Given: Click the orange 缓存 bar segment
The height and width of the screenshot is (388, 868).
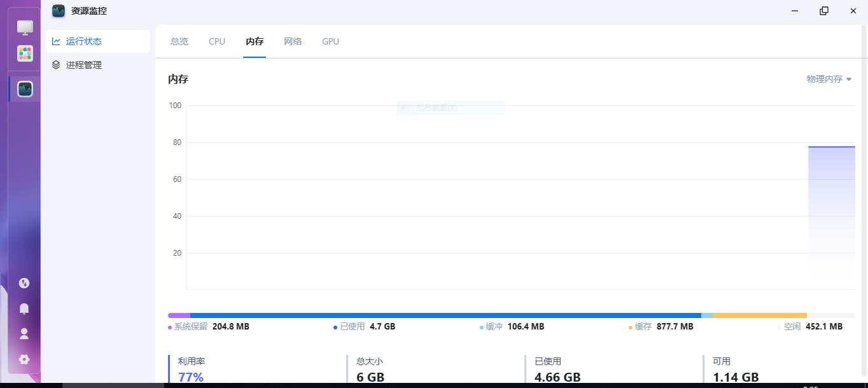Looking at the screenshot, I should (760, 315).
